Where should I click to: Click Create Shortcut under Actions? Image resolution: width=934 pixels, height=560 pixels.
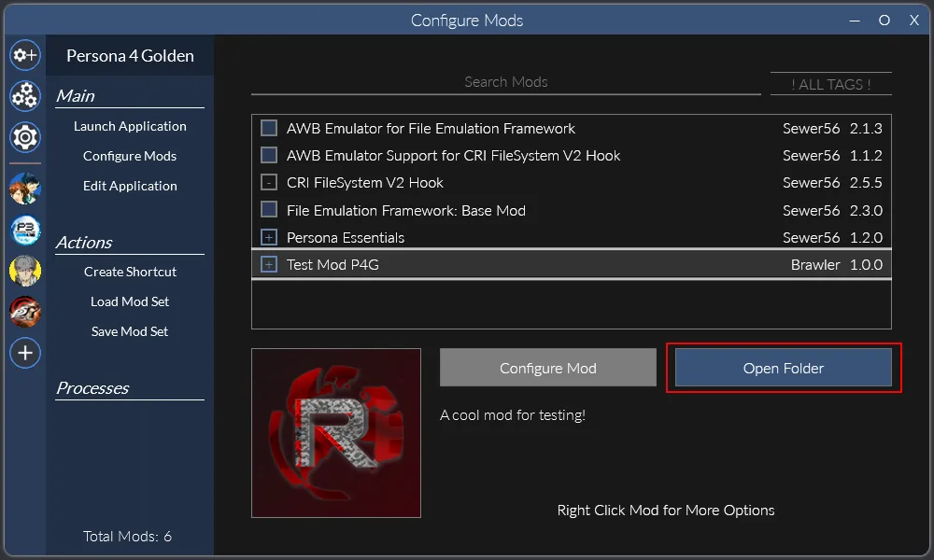coord(130,272)
